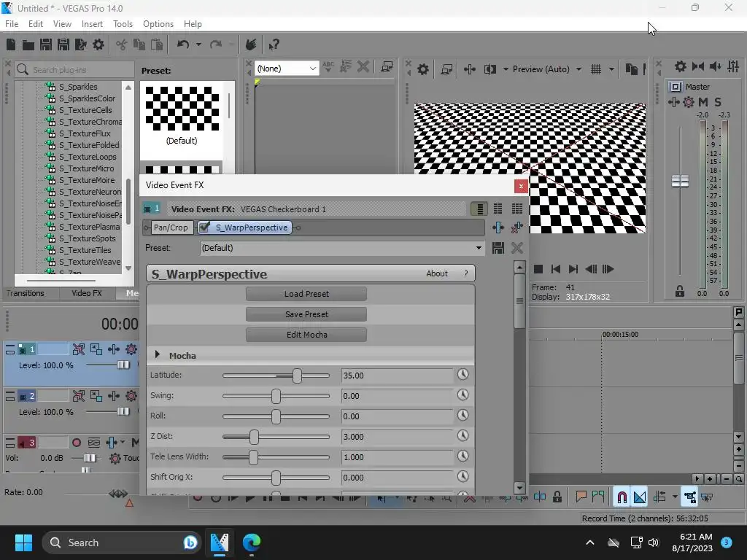Viewport: 747px width, 560px height.
Task: Switch to the Video FX tab
Action: pyautogui.click(x=87, y=293)
